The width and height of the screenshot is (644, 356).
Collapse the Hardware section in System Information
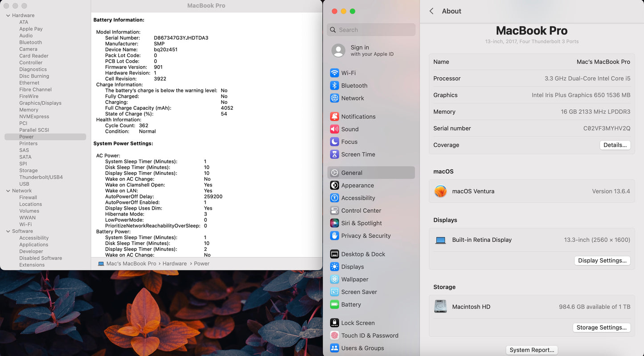point(8,16)
